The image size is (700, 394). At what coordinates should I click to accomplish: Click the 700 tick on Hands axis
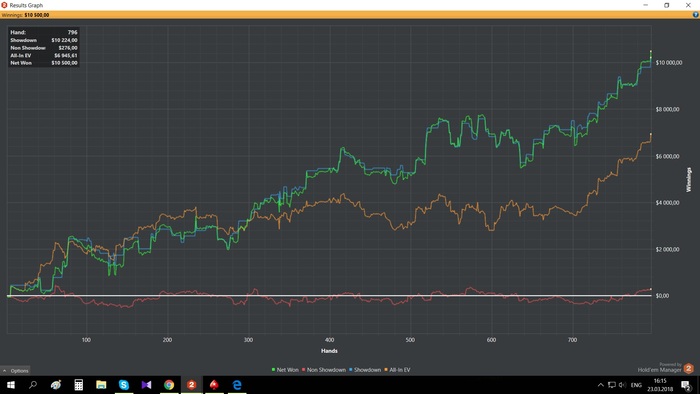pyautogui.click(x=572, y=340)
